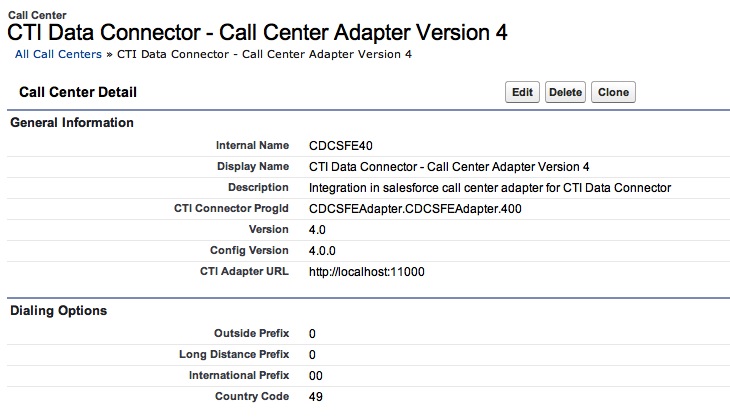Click the Display Name field value
This screenshot has width=730, height=418.
tap(449, 166)
